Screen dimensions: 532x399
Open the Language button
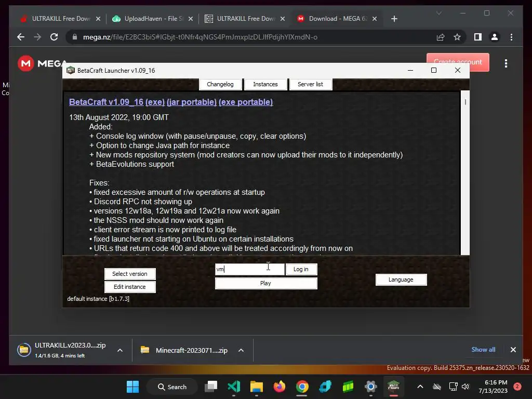401,280
